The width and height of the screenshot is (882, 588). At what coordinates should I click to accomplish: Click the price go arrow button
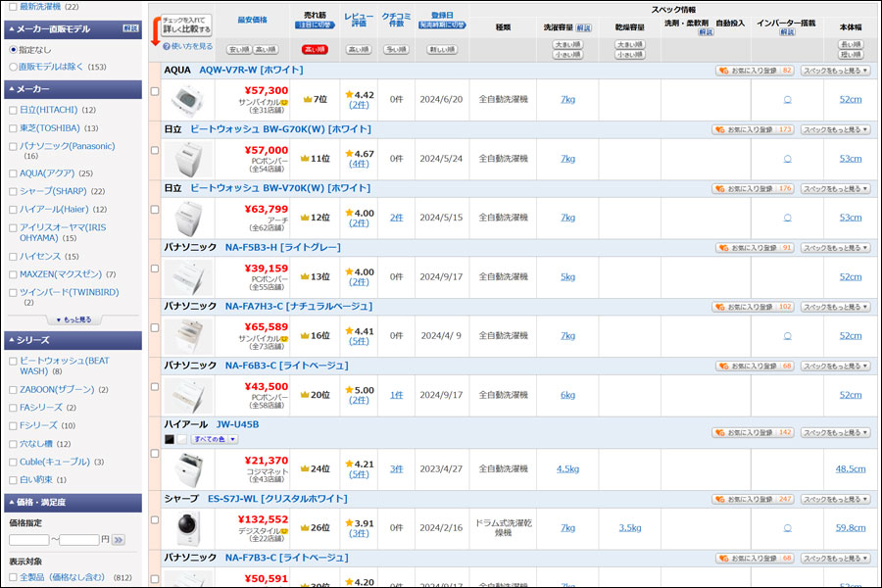click(x=119, y=540)
